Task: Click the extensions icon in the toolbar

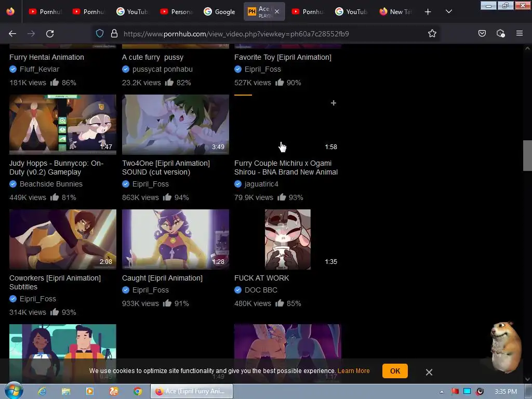Action: pos(500,33)
